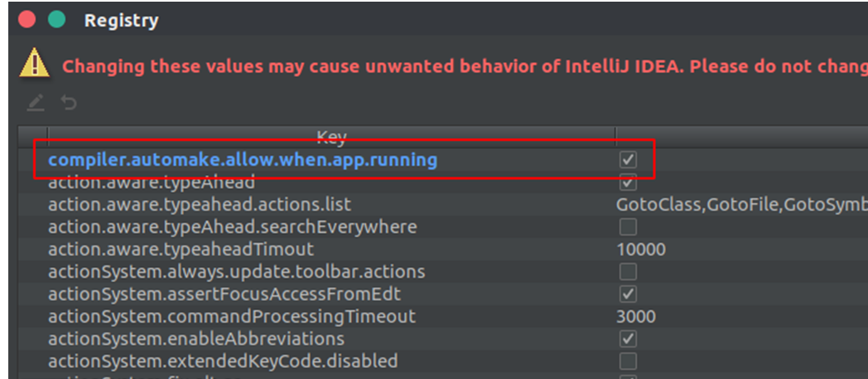This screenshot has width=868, height=379.
Task: Uncheck actionSystem.assertFocusAccessFromEdt checkbox
Action: (x=629, y=294)
